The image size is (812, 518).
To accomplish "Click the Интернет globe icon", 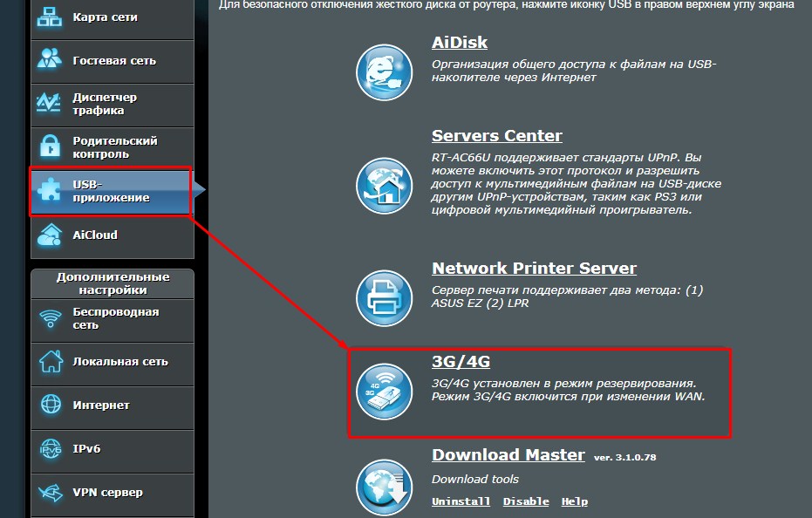I will [x=51, y=405].
